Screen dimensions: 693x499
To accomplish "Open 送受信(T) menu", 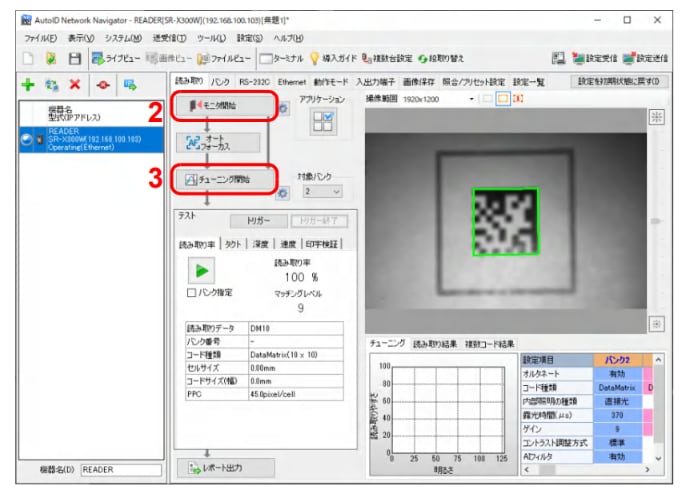I will coord(169,38).
